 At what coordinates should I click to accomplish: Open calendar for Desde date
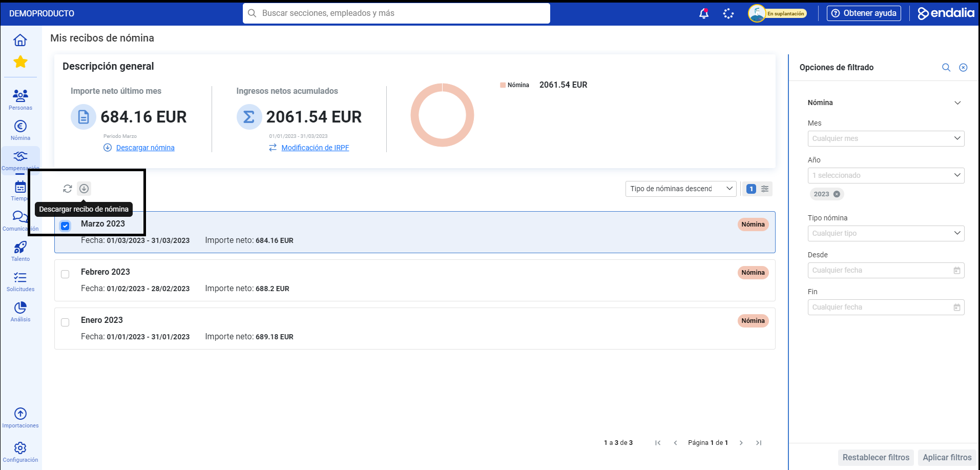click(956, 270)
